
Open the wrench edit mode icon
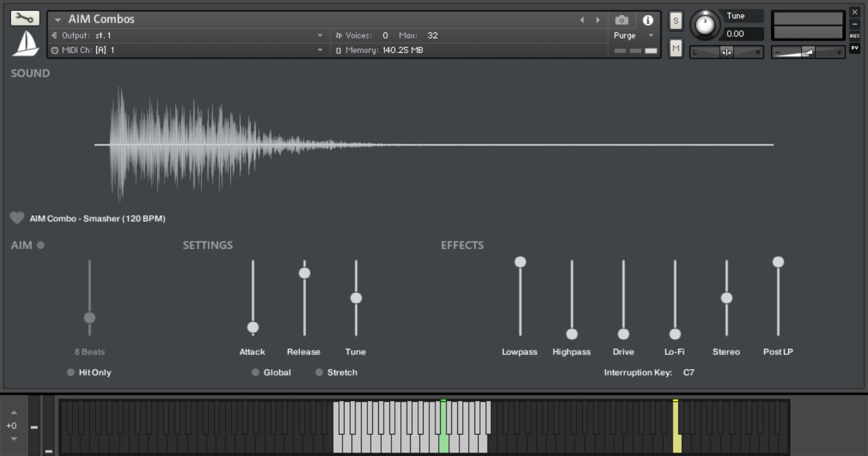[x=25, y=19]
